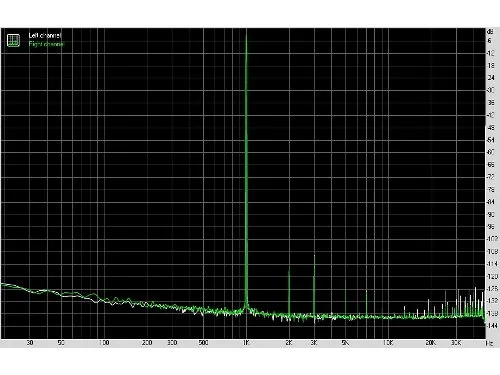The height and width of the screenshot is (375, 500).
Task: Click the 200 frequency axis label
Action: pos(147,343)
